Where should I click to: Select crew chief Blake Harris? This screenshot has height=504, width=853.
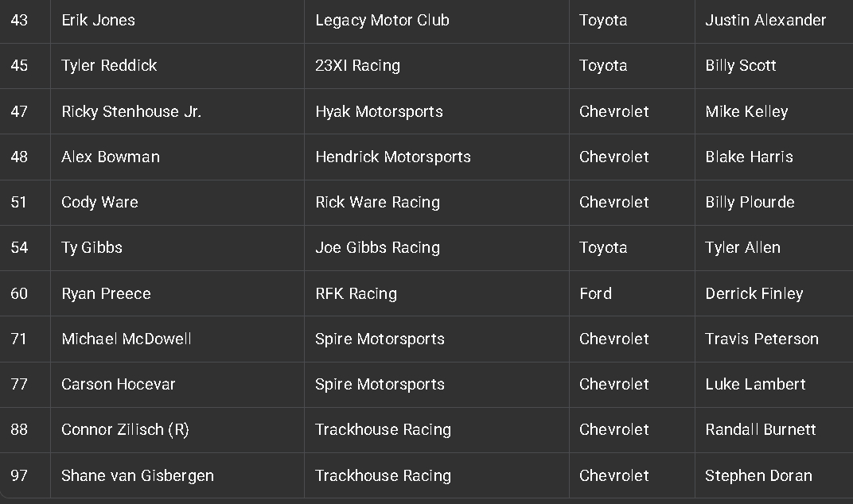(749, 157)
